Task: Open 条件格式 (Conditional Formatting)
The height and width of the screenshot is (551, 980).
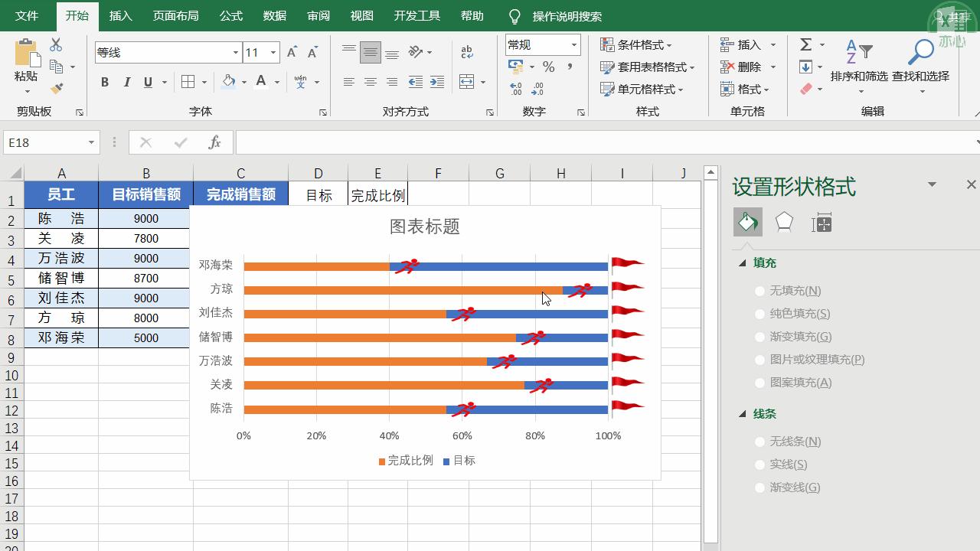Action: pos(642,44)
